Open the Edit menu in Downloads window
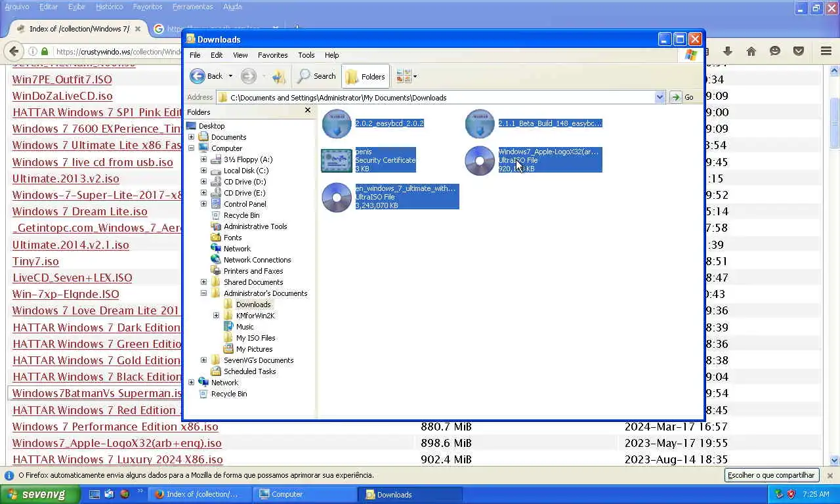Image resolution: width=840 pixels, height=504 pixels. click(x=217, y=55)
